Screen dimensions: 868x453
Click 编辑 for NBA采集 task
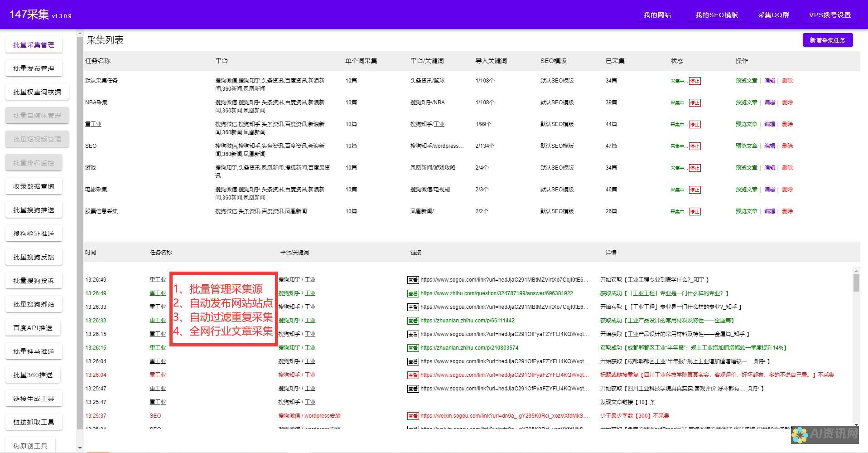(770, 102)
